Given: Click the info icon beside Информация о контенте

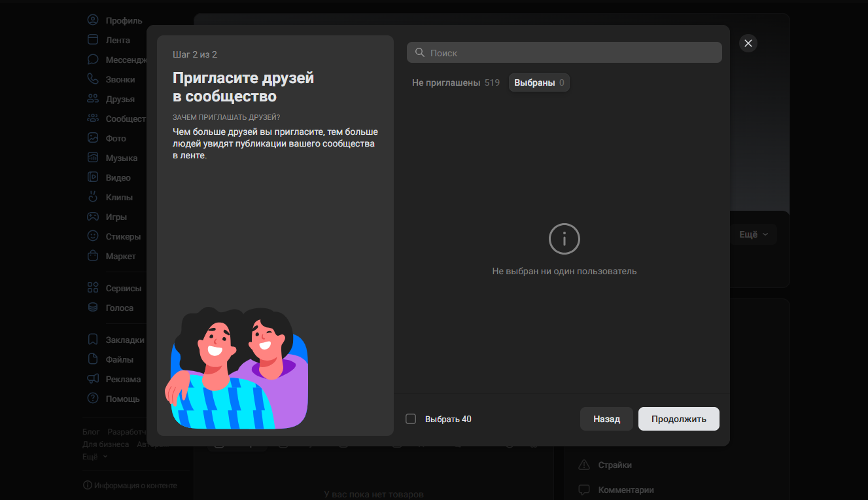Looking at the screenshot, I should [87, 486].
